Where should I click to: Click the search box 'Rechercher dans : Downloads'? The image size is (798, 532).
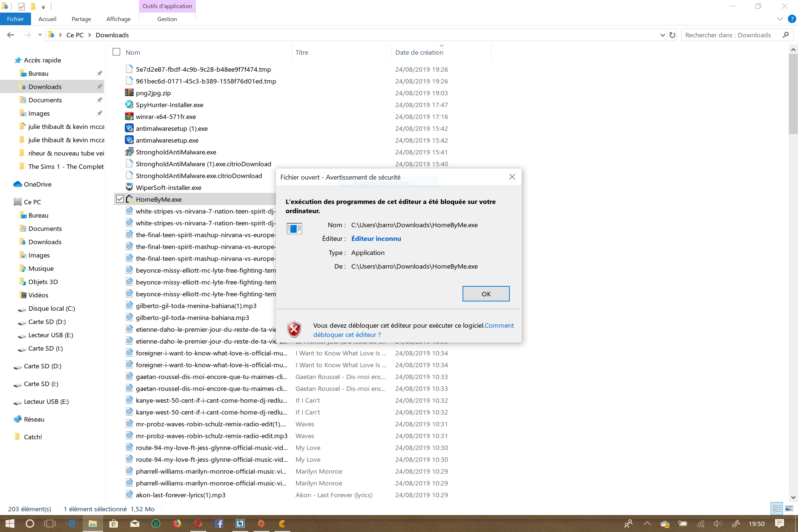[x=728, y=35]
